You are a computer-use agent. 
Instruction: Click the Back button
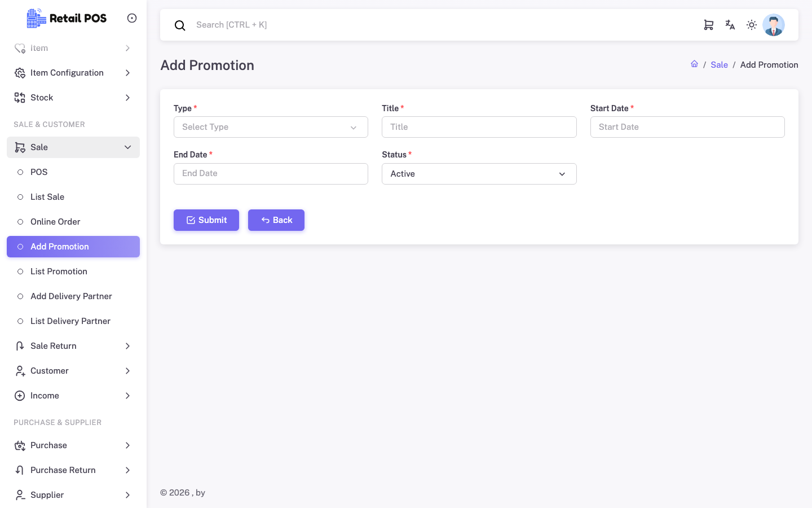[x=276, y=220]
